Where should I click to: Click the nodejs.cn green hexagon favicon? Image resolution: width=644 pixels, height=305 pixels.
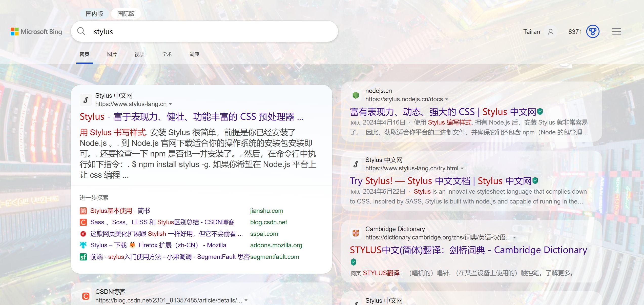(356, 95)
